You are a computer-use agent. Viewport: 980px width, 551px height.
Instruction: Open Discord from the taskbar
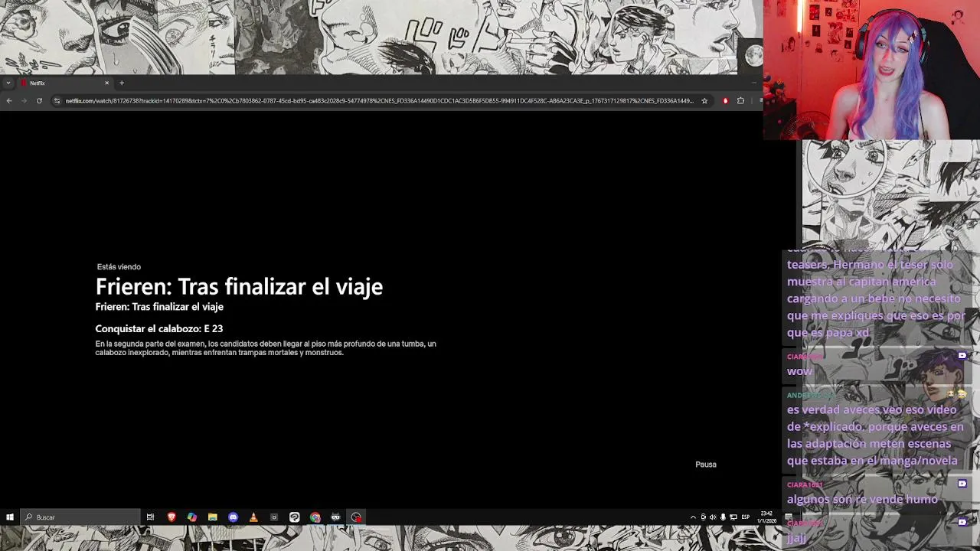pyautogui.click(x=233, y=517)
